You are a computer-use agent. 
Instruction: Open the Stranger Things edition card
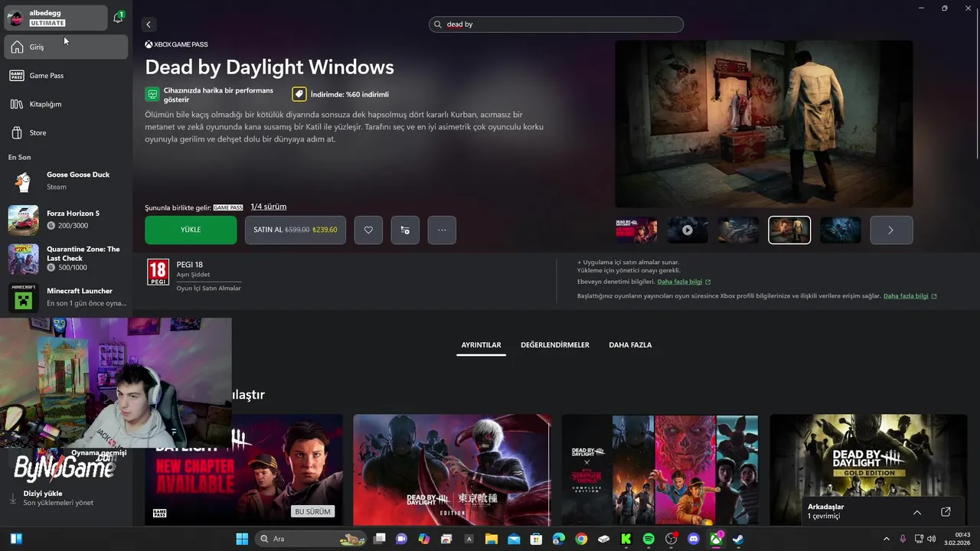[x=660, y=470]
